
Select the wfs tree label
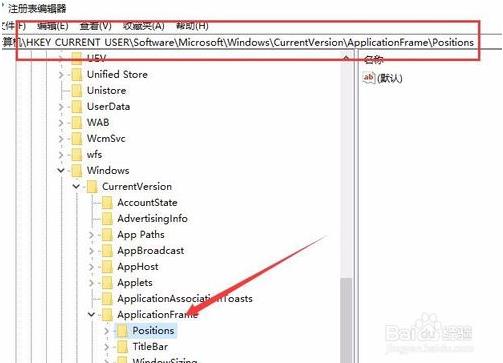point(94,155)
